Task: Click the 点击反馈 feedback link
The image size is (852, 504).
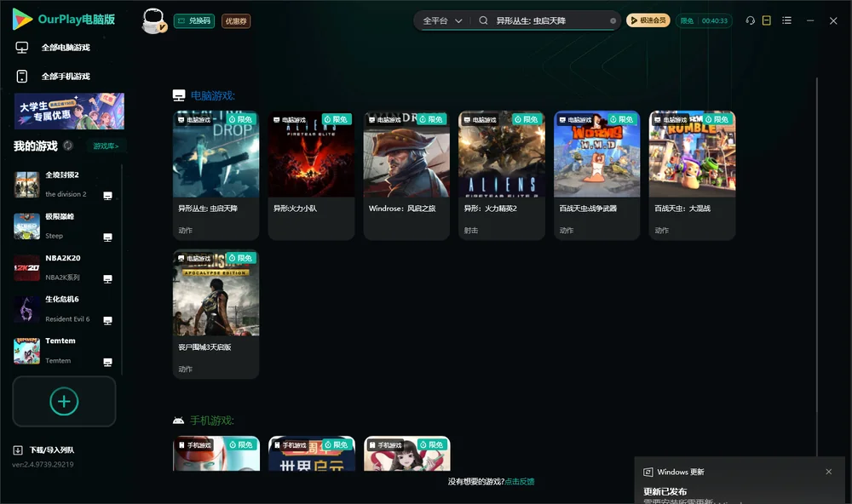Action: pos(520,481)
